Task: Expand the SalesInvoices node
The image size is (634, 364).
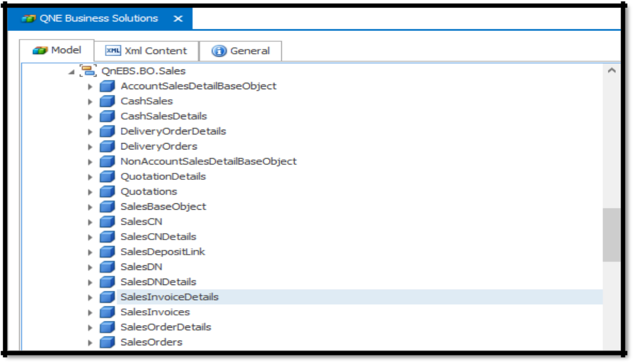Action: (90, 312)
